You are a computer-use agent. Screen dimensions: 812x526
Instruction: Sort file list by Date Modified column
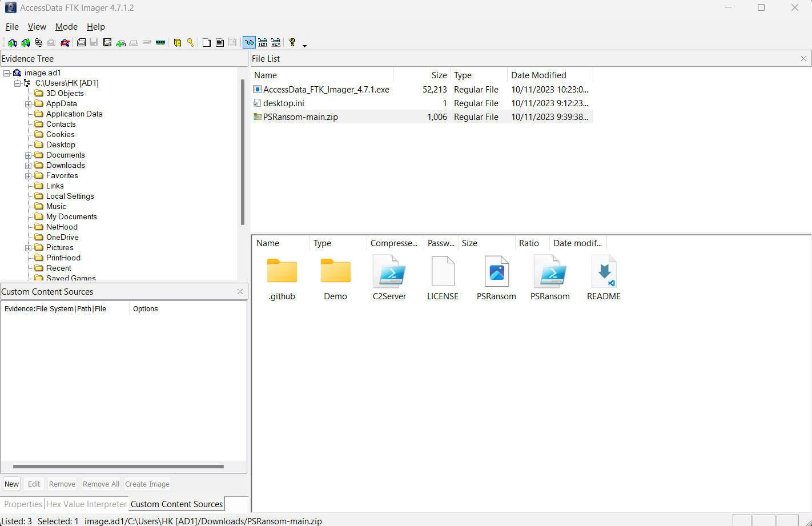point(550,75)
